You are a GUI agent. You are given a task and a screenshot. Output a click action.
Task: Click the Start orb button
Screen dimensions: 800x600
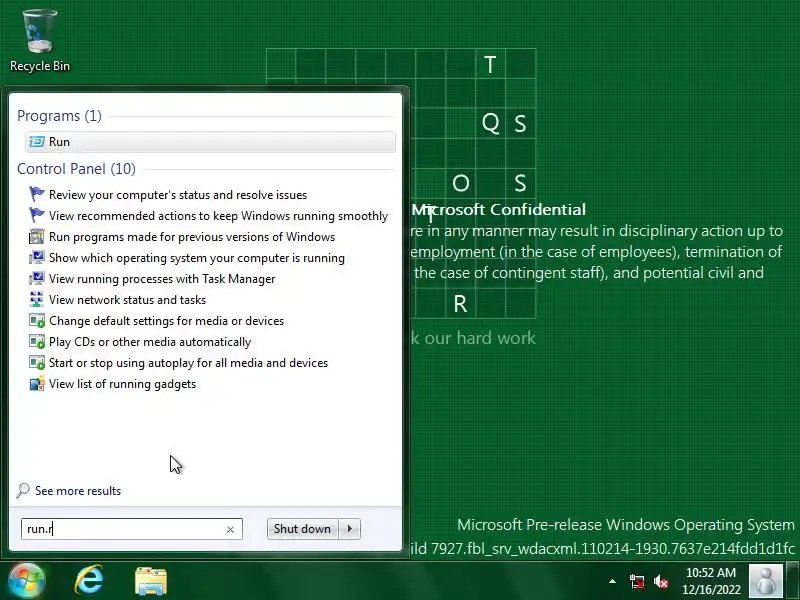pyautogui.click(x=26, y=581)
